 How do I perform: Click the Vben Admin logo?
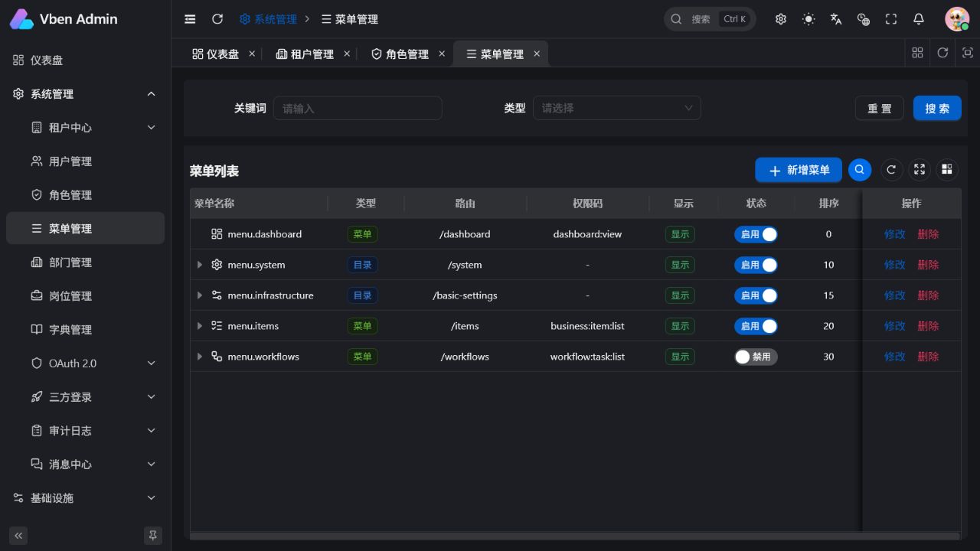pos(64,19)
